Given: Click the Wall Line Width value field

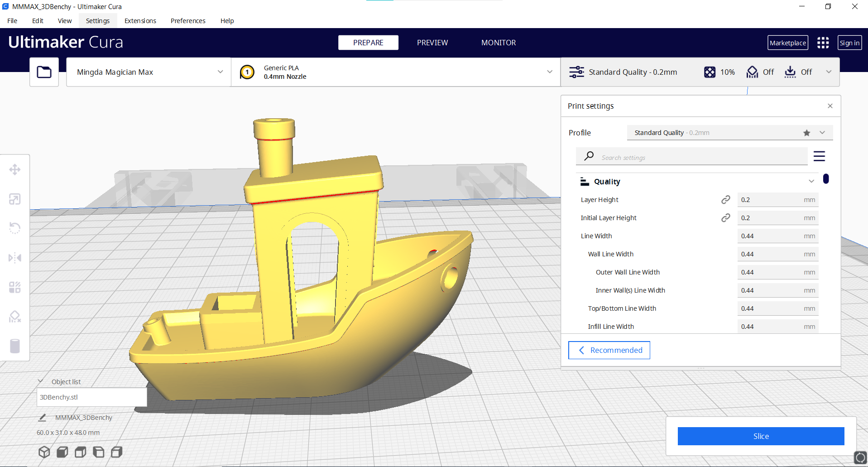Looking at the screenshot, I should 778,254.
